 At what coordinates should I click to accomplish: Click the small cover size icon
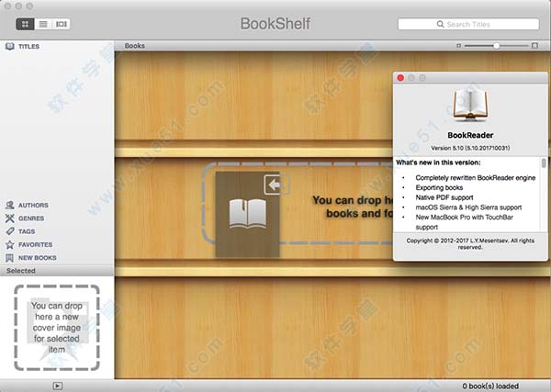[x=458, y=46]
